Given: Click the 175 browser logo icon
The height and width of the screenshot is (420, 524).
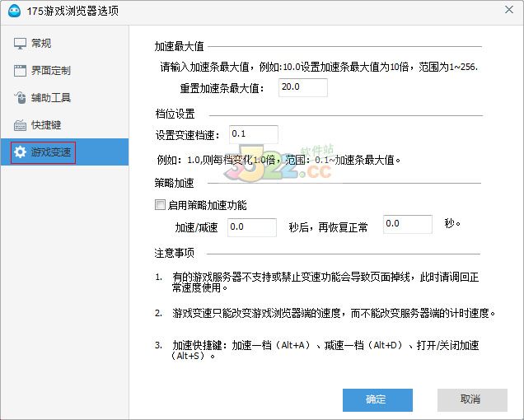Looking at the screenshot, I should pos(14,11).
